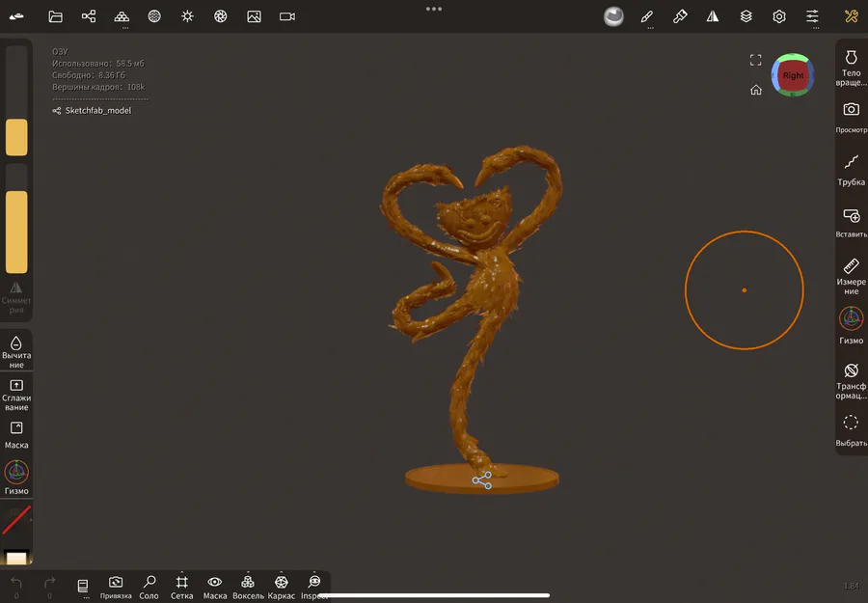868x603 pixels.
Task: Open the Nomad app menu logo
Action: pos(16,16)
